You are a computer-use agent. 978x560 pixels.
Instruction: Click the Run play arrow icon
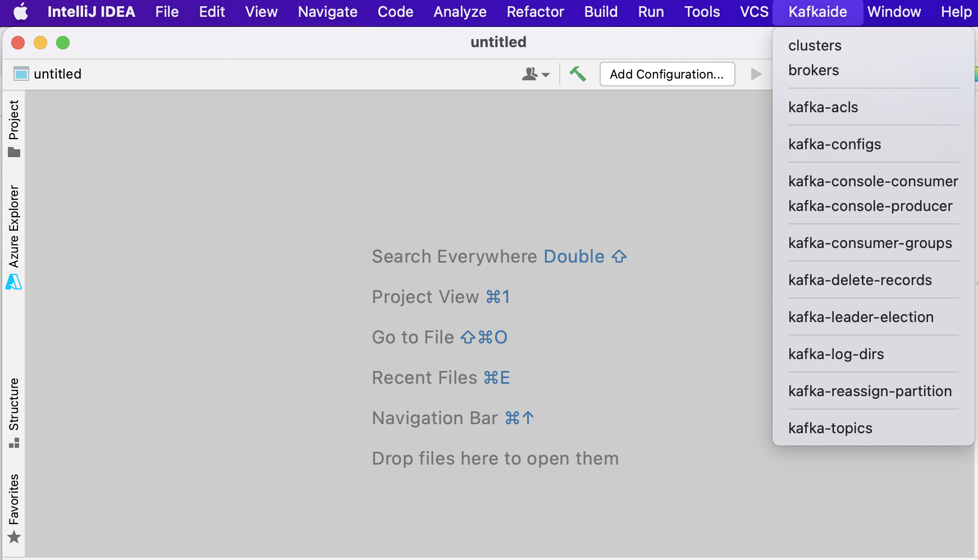(756, 74)
